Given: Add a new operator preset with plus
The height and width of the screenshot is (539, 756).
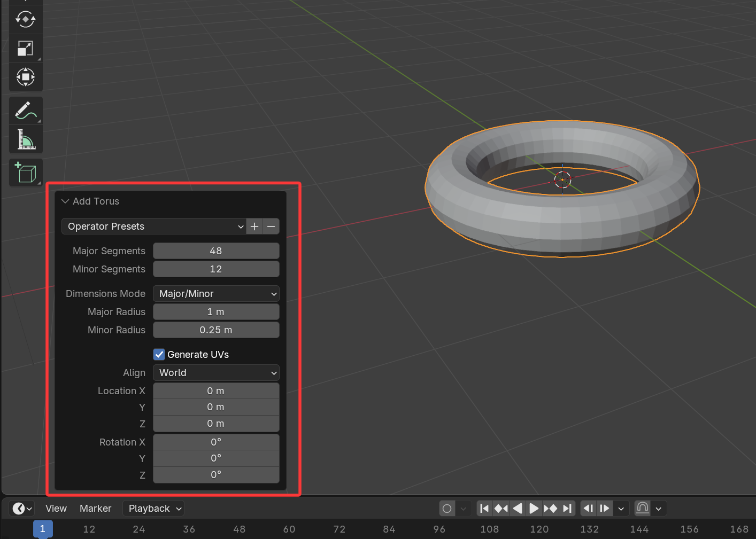Looking at the screenshot, I should tap(254, 226).
